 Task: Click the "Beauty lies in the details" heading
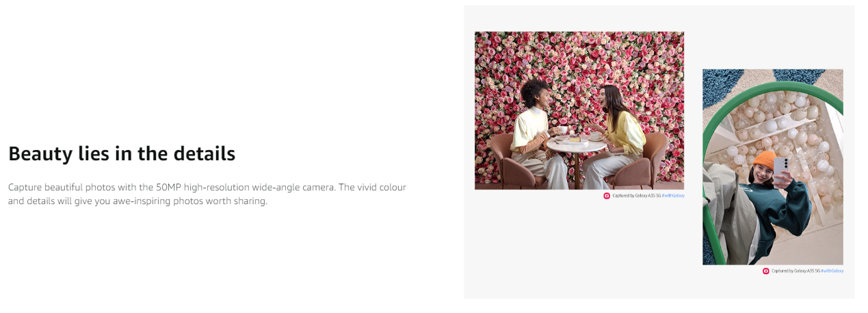[122, 153]
